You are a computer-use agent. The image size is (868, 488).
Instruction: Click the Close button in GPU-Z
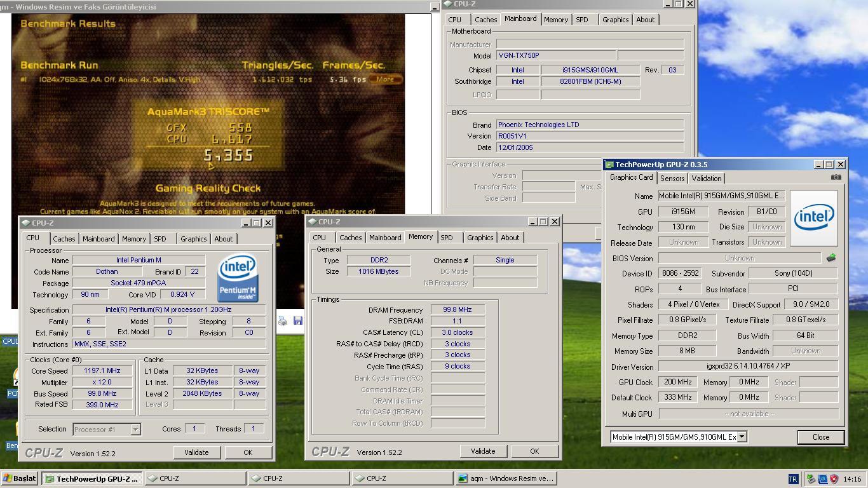tap(820, 437)
